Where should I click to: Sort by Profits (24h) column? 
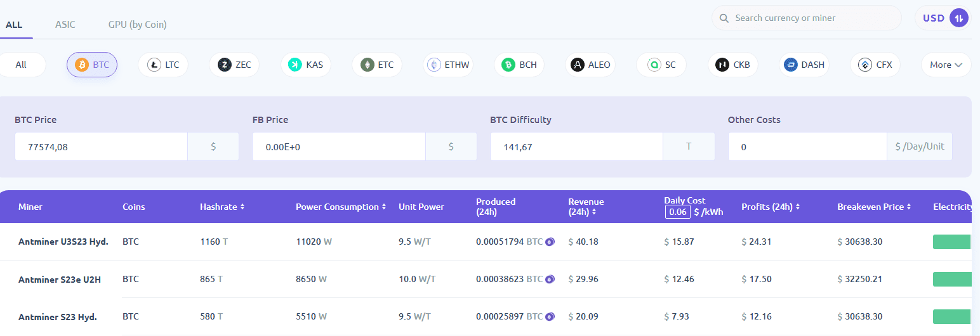tap(769, 207)
